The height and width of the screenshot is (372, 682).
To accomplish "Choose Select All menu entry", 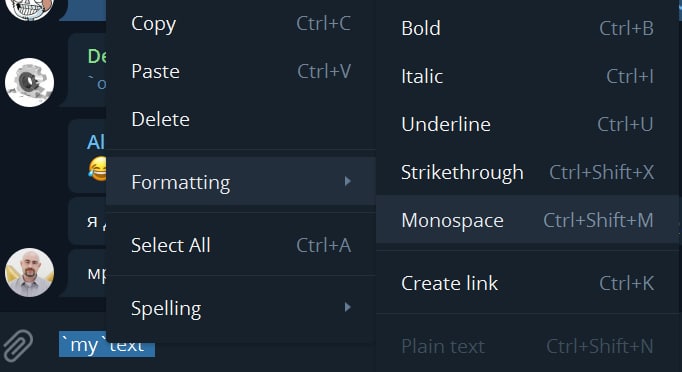I will [241, 245].
